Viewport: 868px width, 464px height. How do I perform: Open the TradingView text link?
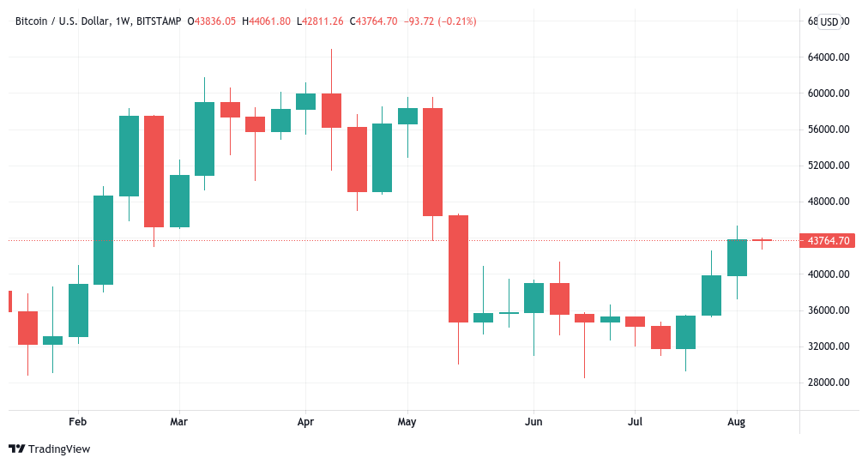pyautogui.click(x=59, y=449)
